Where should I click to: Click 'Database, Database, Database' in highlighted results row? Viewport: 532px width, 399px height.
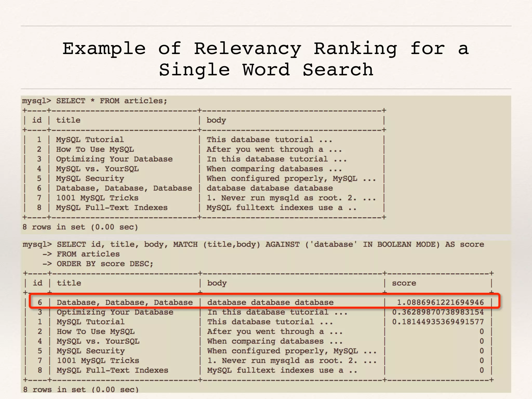[x=125, y=302]
